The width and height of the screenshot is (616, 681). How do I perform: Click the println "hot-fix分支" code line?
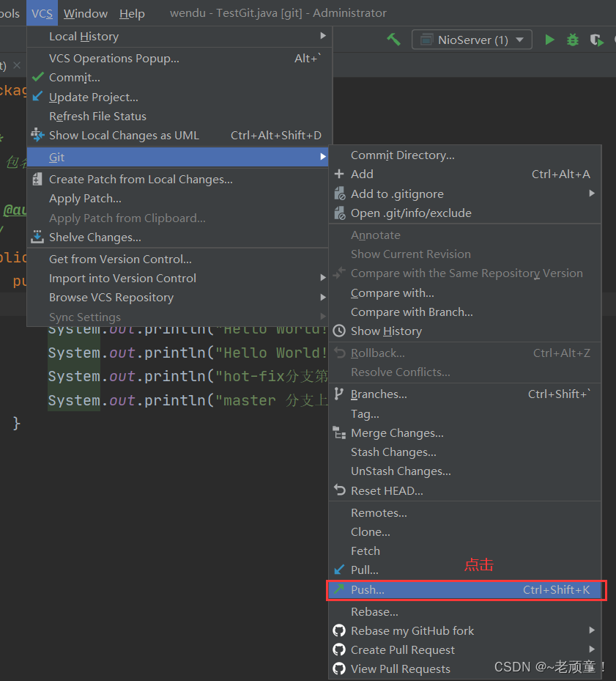tap(188, 376)
